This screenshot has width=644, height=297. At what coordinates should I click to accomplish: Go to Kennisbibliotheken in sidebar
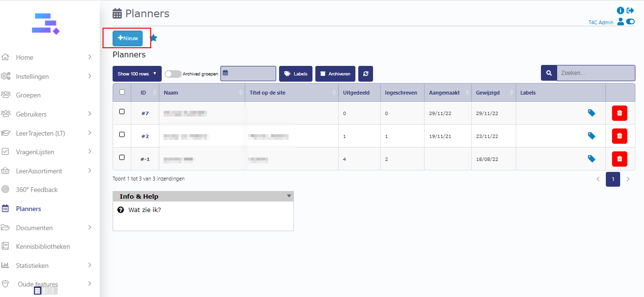[x=43, y=246]
